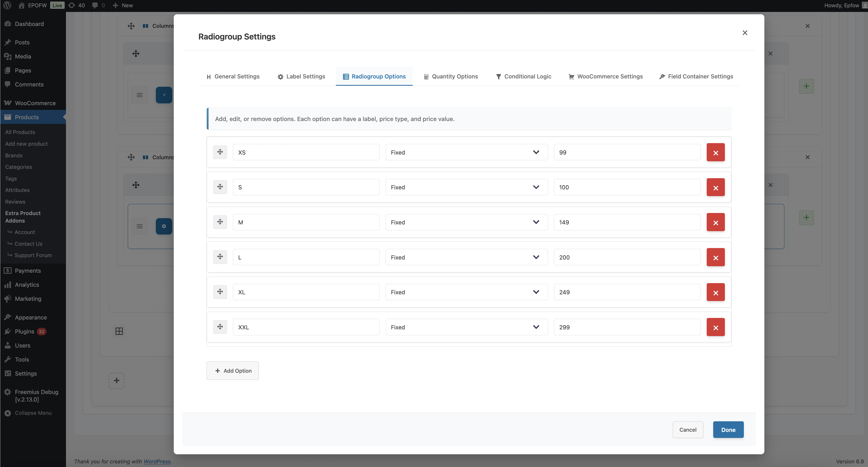Go to WooCommerce Settings tab
Image resolution: width=868 pixels, height=467 pixels.
tap(605, 76)
